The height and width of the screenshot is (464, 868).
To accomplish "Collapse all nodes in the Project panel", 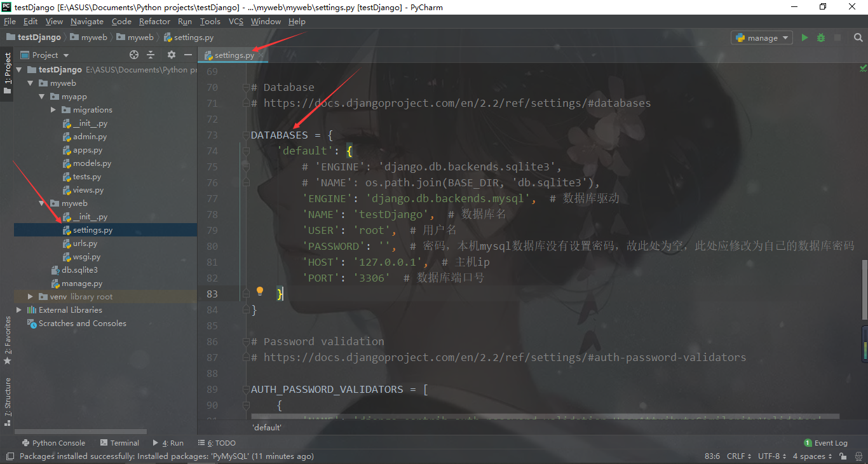I will pos(151,55).
